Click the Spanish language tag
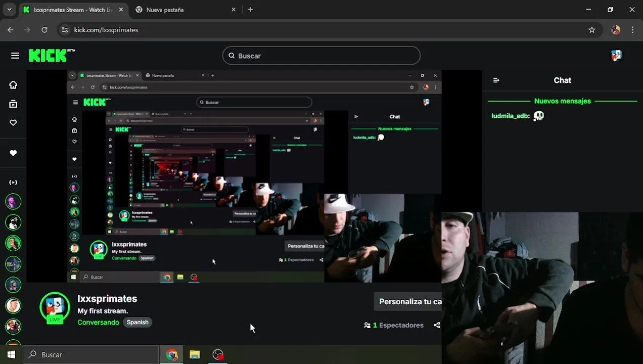The height and width of the screenshot is (364, 643). (x=137, y=322)
